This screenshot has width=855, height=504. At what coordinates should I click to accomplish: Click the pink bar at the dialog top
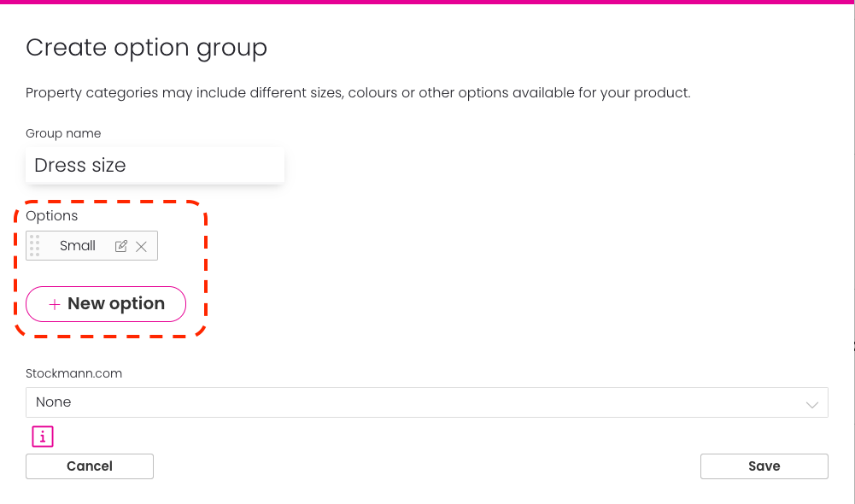[x=427, y=2]
